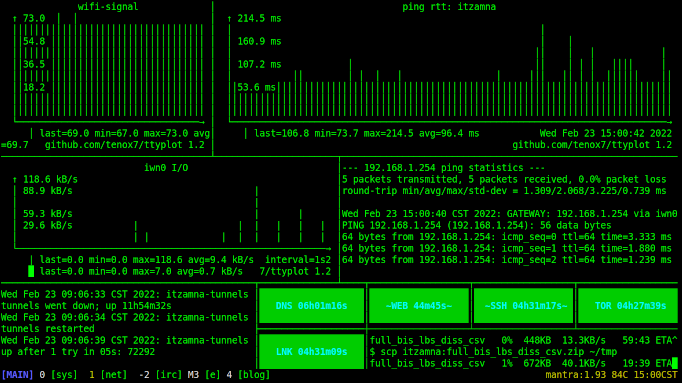Click the scp transfer line showing 0% 448KB
This screenshot has height=383, width=682.
tap(524, 340)
